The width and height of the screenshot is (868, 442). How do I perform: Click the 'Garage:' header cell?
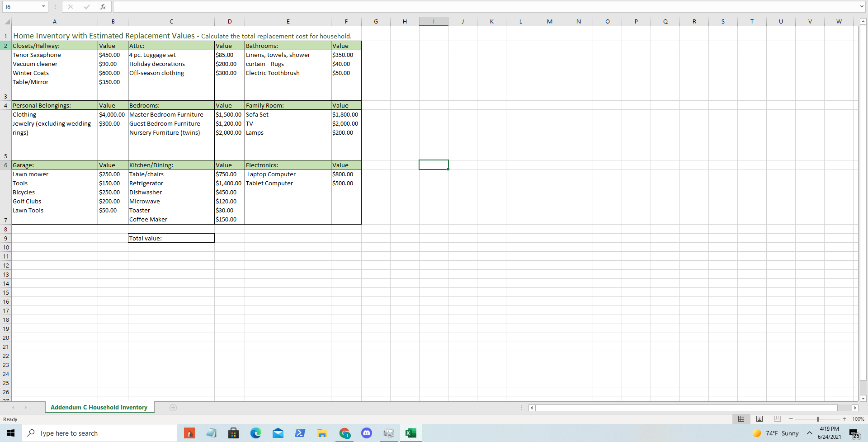click(x=55, y=165)
